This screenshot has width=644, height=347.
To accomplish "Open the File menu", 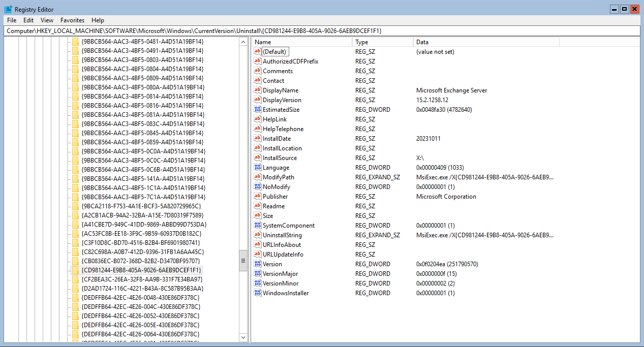I will click(x=11, y=20).
